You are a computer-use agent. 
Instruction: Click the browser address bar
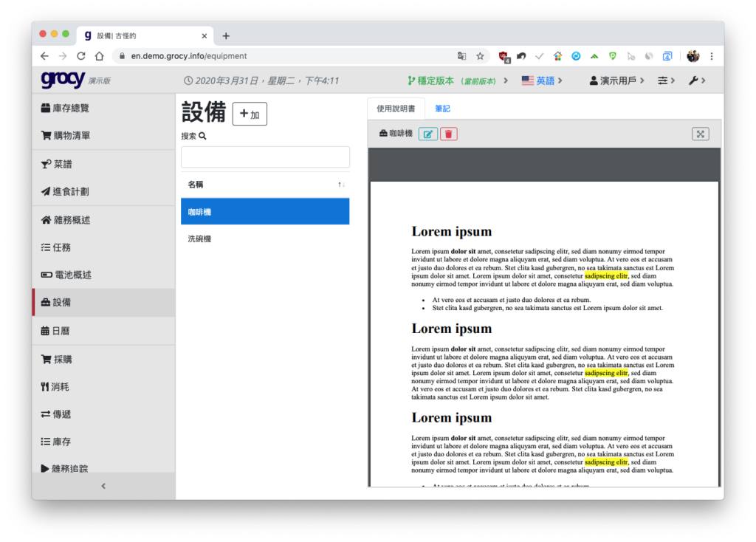point(289,56)
